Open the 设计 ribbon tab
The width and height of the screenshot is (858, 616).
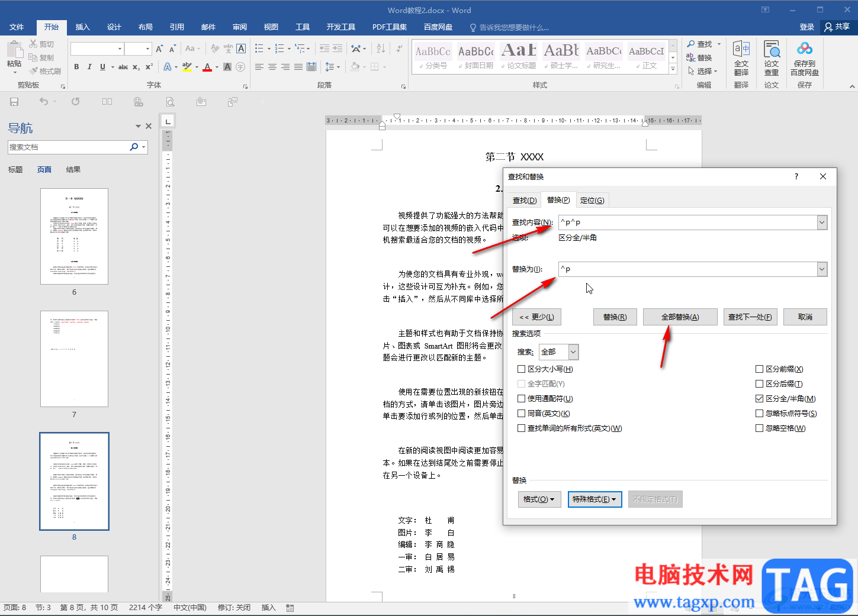point(114,27)
